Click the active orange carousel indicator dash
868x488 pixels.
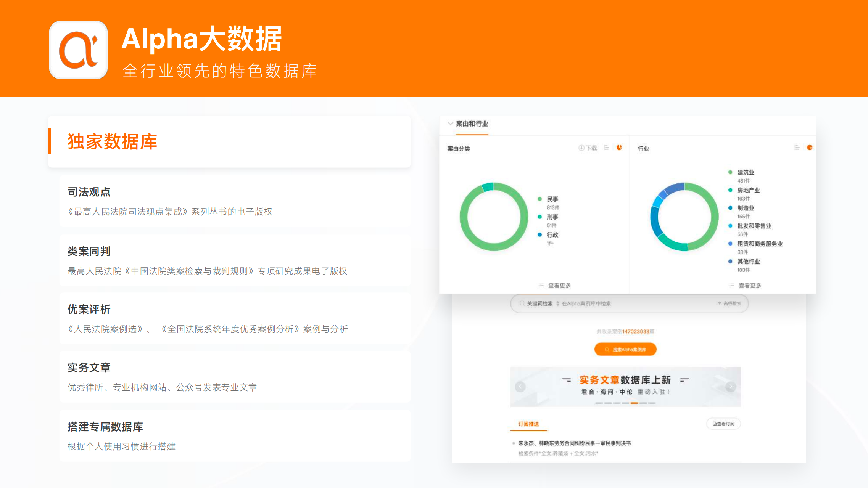point(634,403)
